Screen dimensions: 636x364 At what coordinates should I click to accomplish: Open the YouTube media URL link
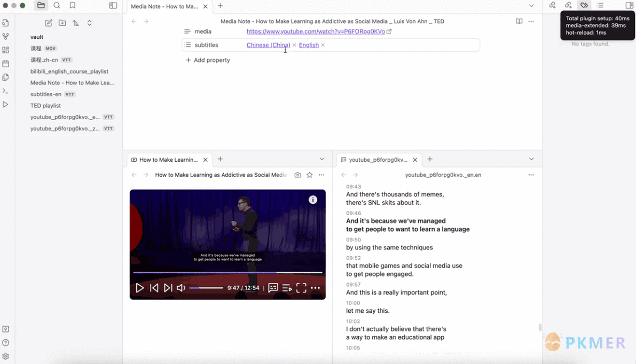316,31
